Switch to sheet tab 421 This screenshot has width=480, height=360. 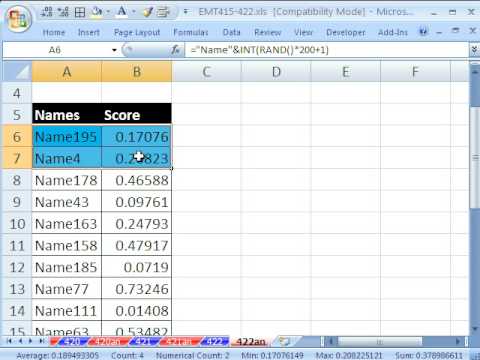[144, 341]
